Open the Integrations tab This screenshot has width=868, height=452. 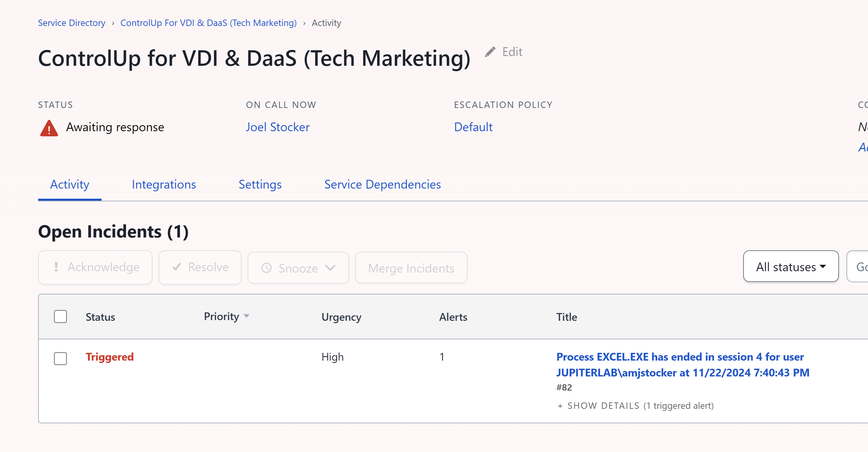click(164, 185)
